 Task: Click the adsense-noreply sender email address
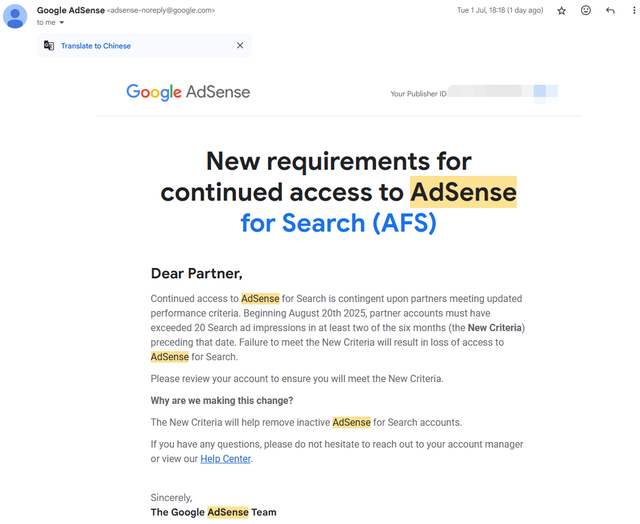(161, 11)
